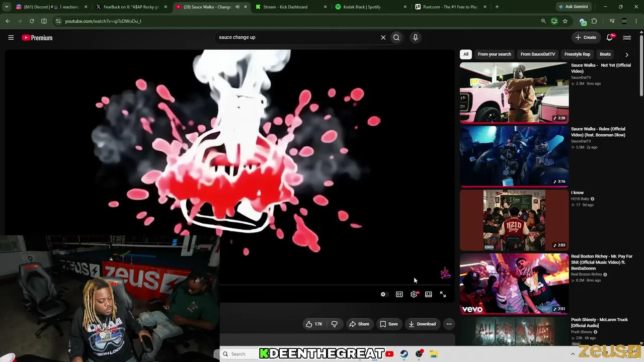Open the zoom magnifier in address bar
644x362 pixels.
coord(543,21)
